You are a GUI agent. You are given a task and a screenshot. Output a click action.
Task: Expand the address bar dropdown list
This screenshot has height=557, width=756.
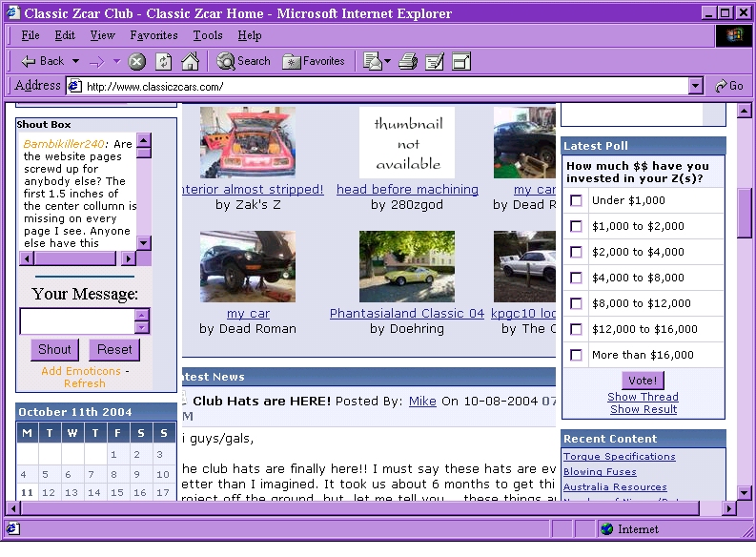pos(695,87)
